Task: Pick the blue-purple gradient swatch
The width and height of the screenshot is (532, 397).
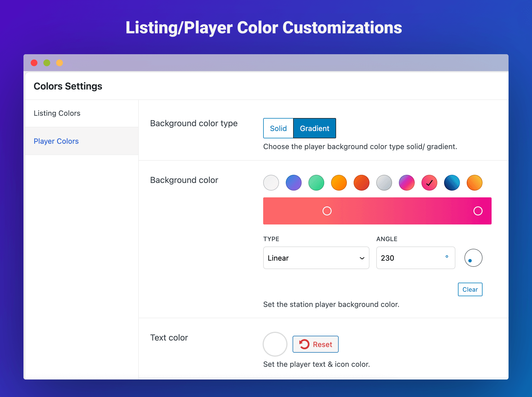Action: [x=294, y=183]
